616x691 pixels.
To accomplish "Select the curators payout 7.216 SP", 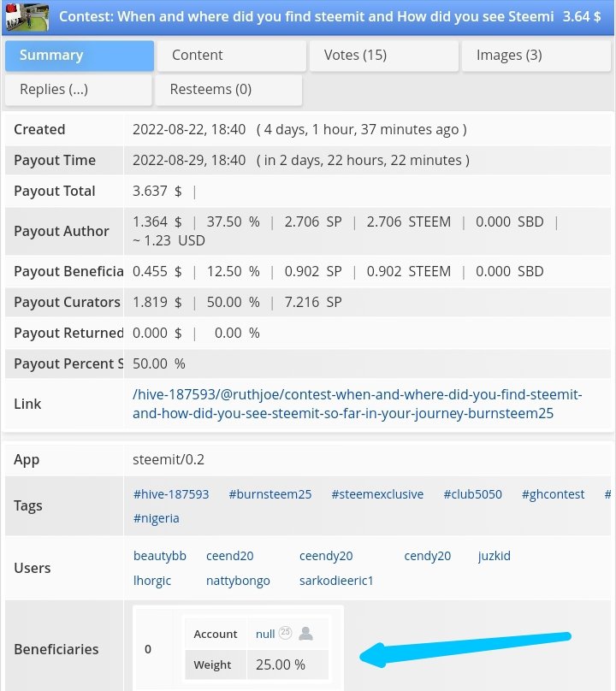I will click(x=312, y=303).
